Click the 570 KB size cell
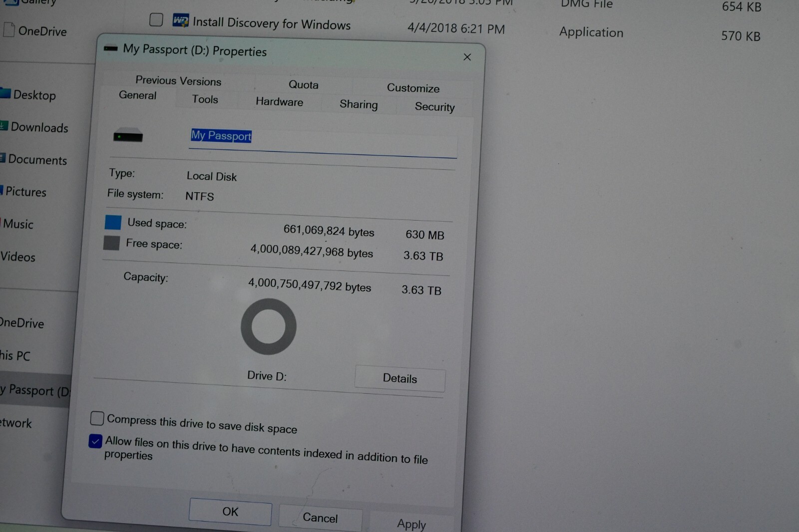 click(741, 36)
